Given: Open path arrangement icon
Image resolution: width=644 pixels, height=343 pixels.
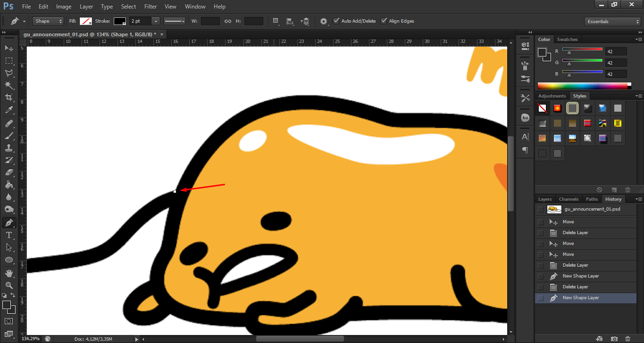Looking at the screenshot, I should point(305,21).
